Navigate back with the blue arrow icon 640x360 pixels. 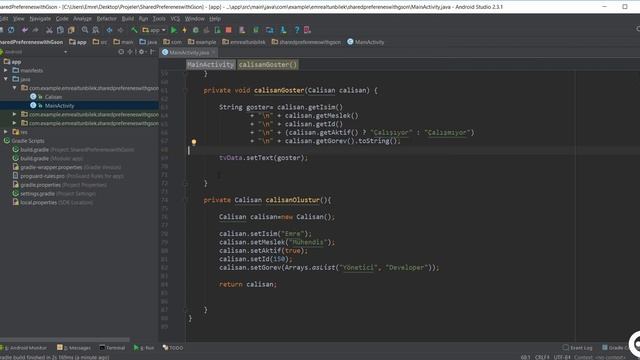coord(109,30)
